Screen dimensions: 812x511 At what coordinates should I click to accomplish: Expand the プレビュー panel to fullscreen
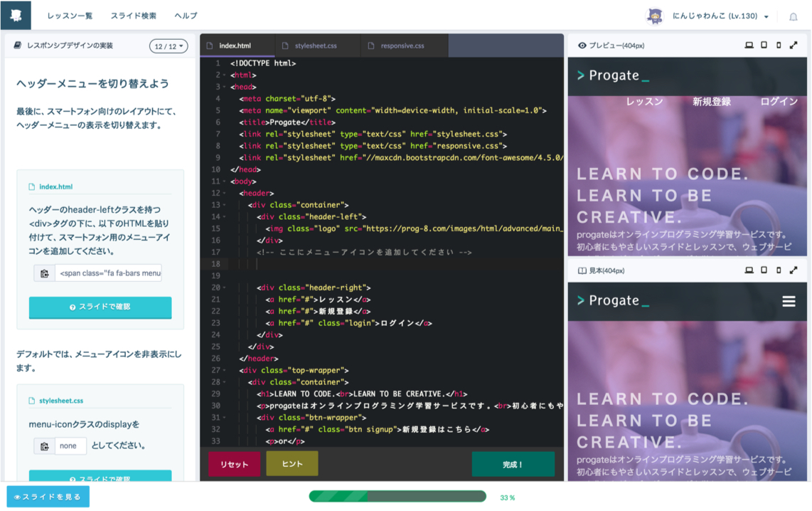pyautogui.click(x=794, y=46)
